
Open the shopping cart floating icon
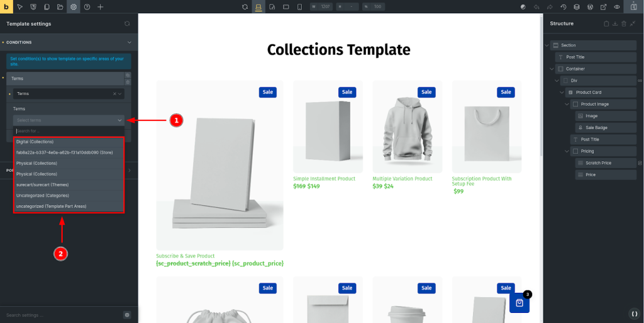pos(519,303)
